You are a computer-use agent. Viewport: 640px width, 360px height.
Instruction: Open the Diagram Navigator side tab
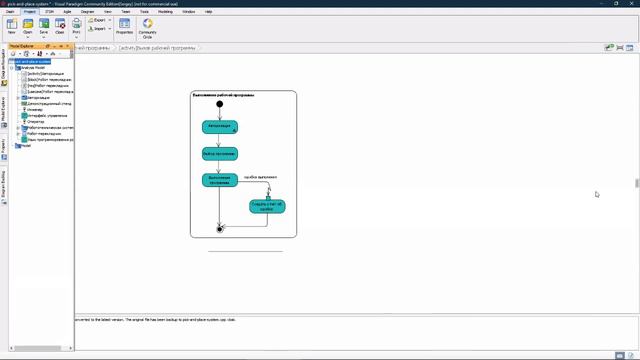tap(4, 68)
